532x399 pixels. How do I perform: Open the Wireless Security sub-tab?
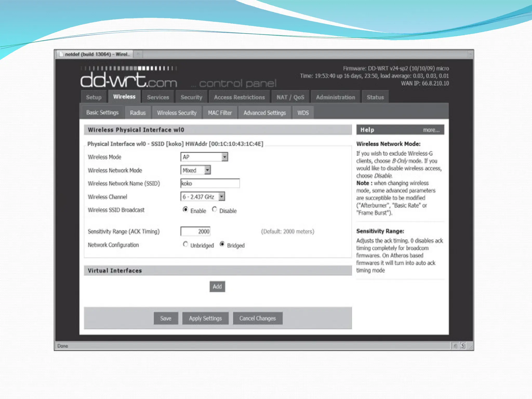[x=177, y=113]
